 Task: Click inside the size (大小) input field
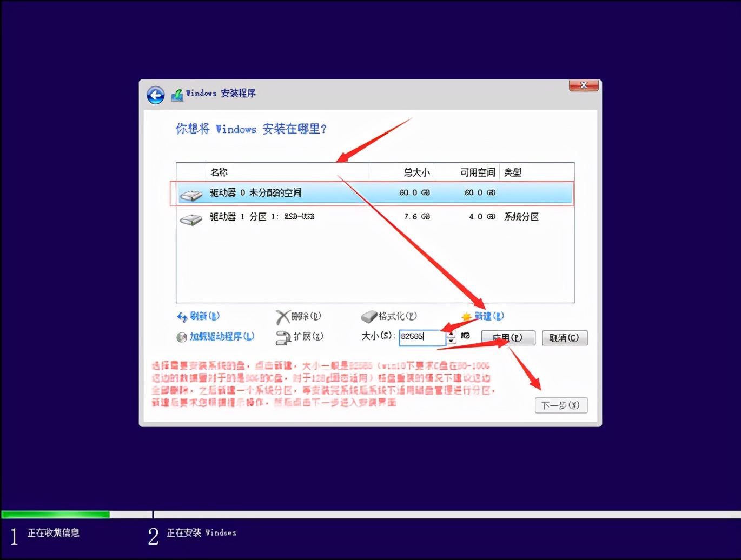(423, 337)
